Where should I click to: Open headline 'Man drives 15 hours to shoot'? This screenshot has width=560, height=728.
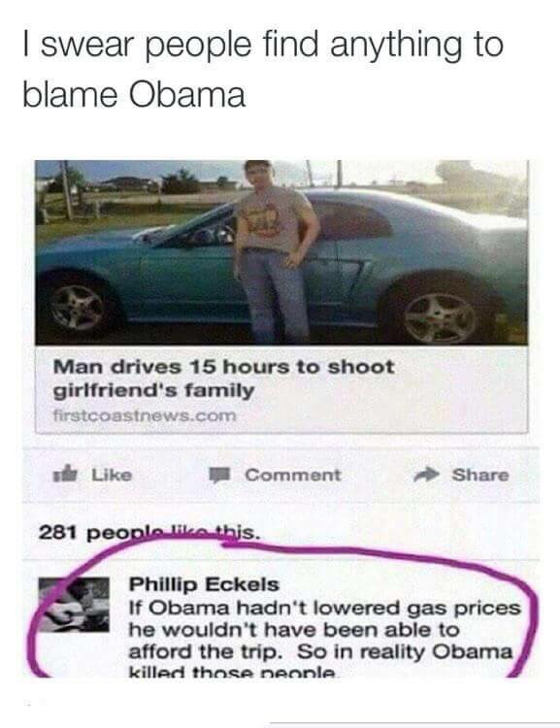[x=223, y=367]
